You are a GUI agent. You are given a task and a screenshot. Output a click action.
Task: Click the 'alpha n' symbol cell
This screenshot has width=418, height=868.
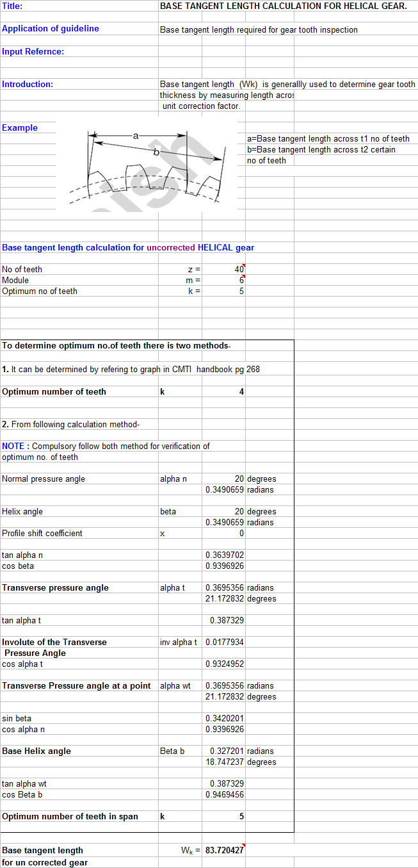[173, 479]
